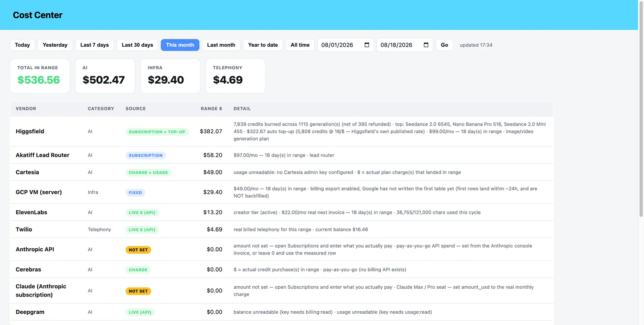Click the SUBSCRIPTION badge for Akatiff Lead Router
This screenshot has width=644, height=325.
tap(146, 155)
